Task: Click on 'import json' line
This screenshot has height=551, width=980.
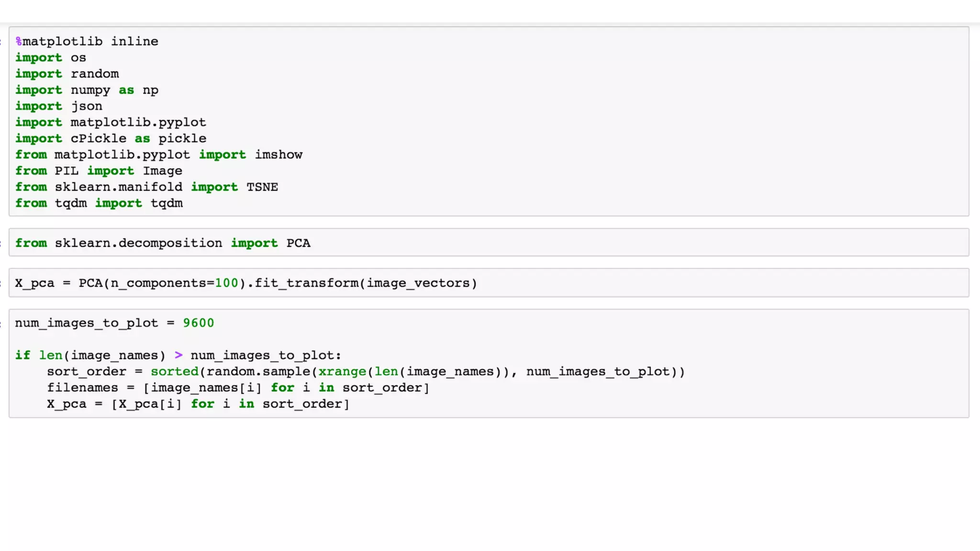Action: (x=58, y=106)
